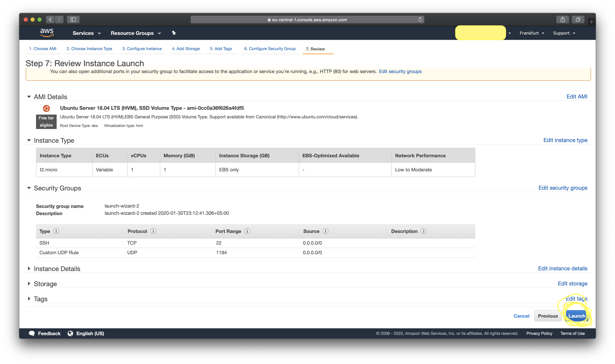Click the Free tier eligible badge
Viewport: 615px width, 364px height.
[46, 121]
